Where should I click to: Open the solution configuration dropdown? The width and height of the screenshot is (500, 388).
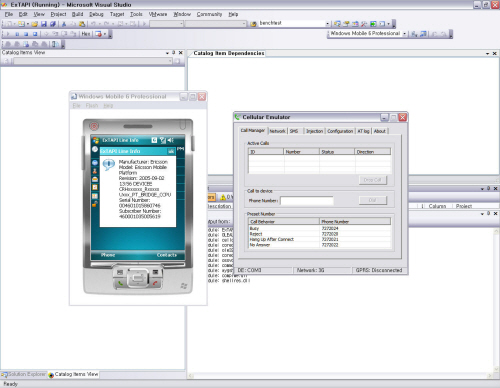pos(181,24)
